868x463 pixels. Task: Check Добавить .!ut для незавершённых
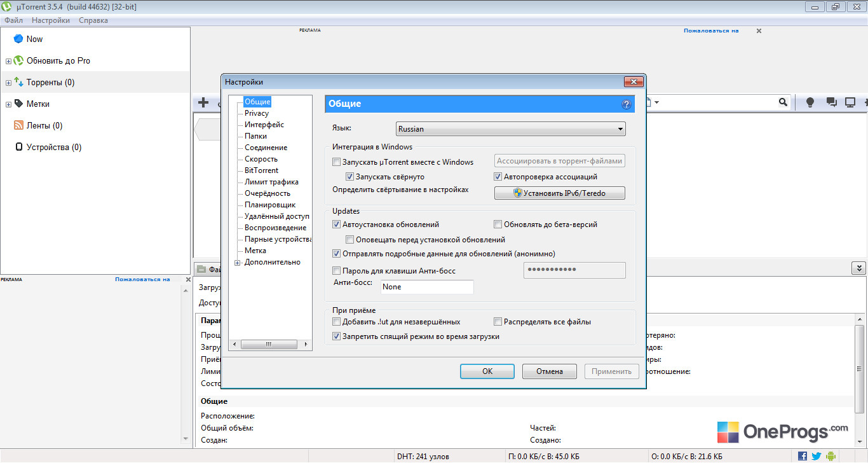pos(337,322)
